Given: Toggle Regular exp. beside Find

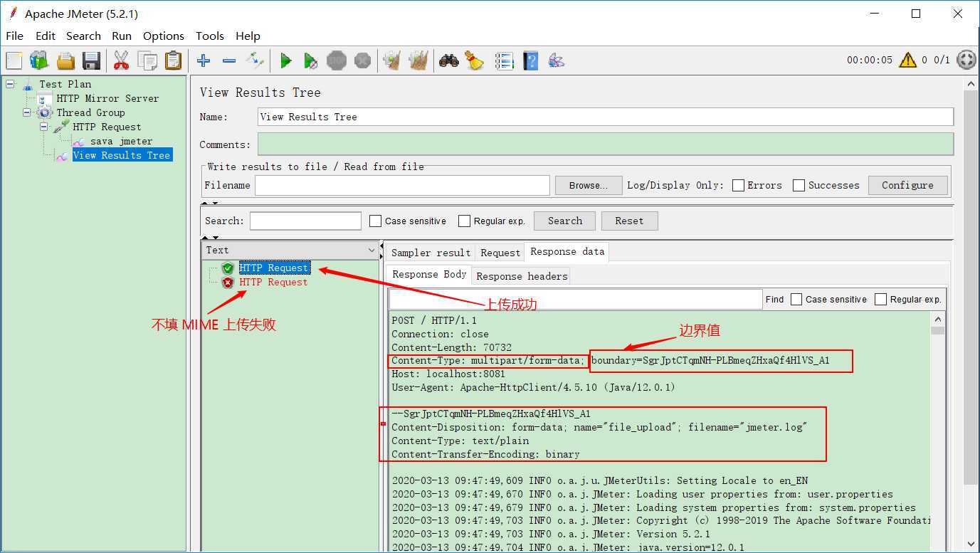Looking at the screenshot, I should pos(880,299).
